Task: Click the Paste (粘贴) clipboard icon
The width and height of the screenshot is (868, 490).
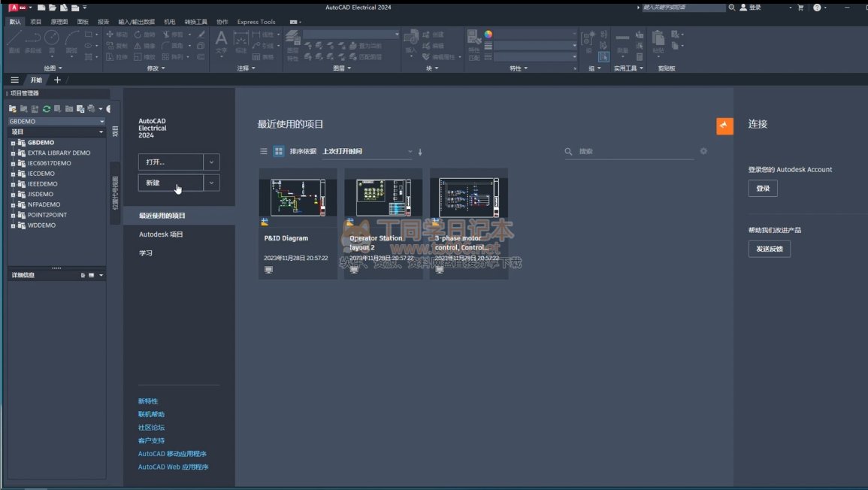Action: pyautogui.click(x=658, y=40)
